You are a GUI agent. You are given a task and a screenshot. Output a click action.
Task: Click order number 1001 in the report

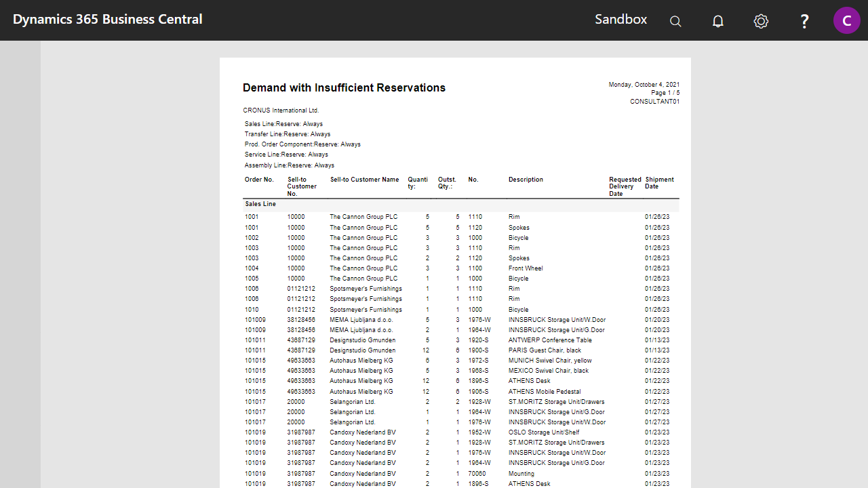click(251, 217)
